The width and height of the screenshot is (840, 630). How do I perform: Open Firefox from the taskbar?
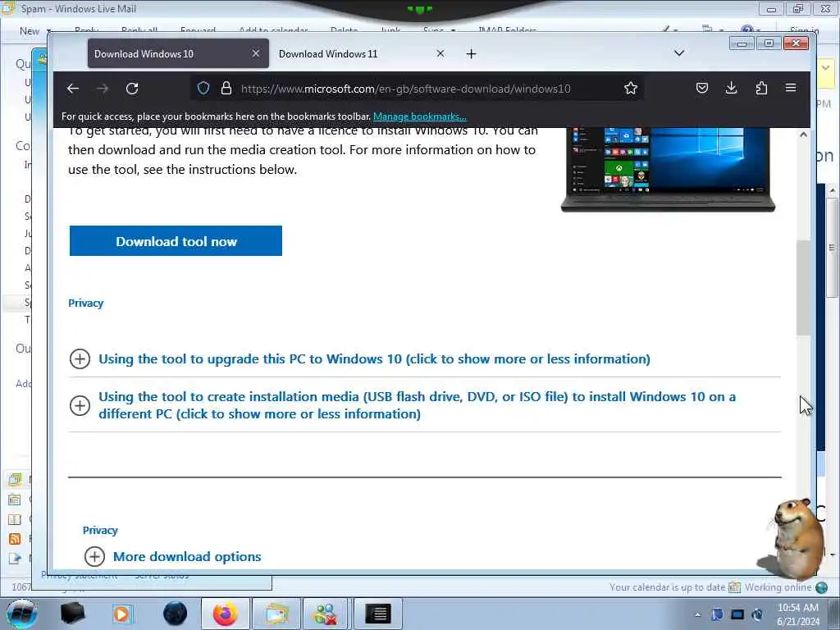pos(225,614)
